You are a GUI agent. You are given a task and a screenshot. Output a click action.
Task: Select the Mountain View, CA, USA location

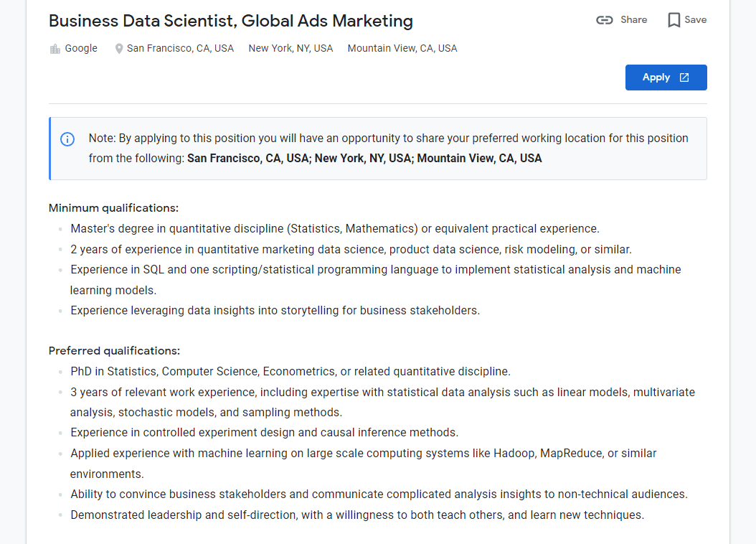[402, 48]
